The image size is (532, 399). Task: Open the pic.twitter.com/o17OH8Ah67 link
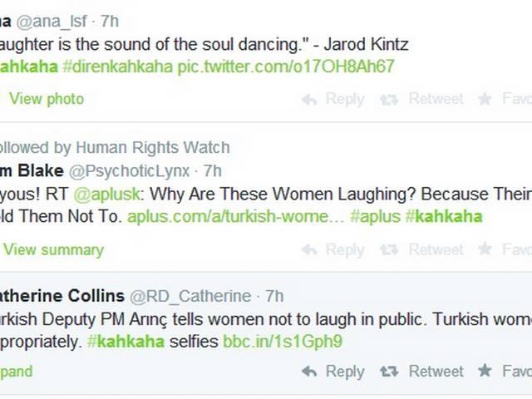click(286, 66)
